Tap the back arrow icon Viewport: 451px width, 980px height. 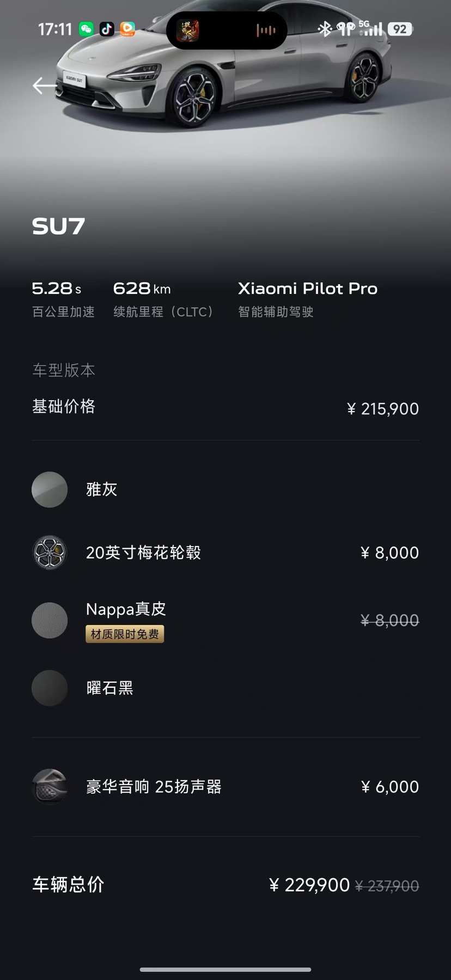[45, 85]
